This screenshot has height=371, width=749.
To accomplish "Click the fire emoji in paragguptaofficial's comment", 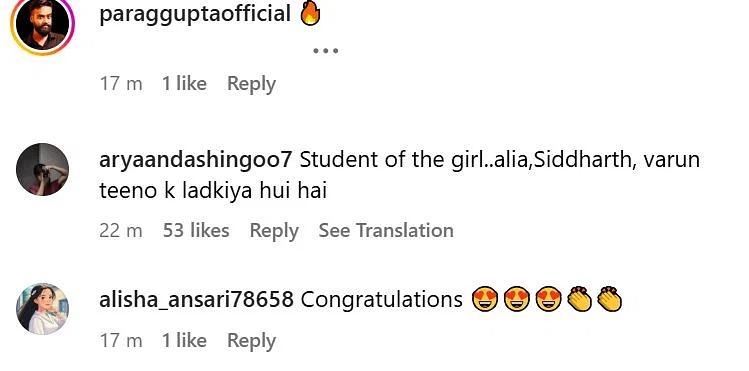I will [310, 14].
